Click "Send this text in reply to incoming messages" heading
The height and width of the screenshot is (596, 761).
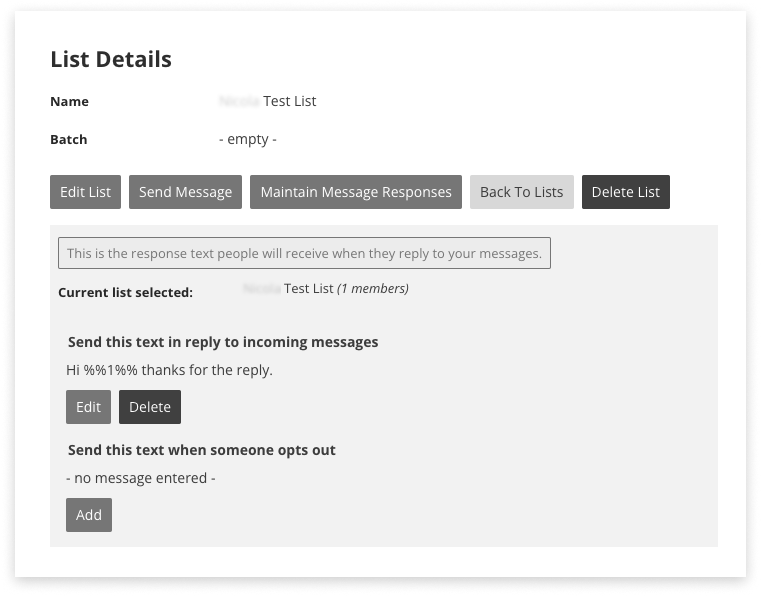223,342
